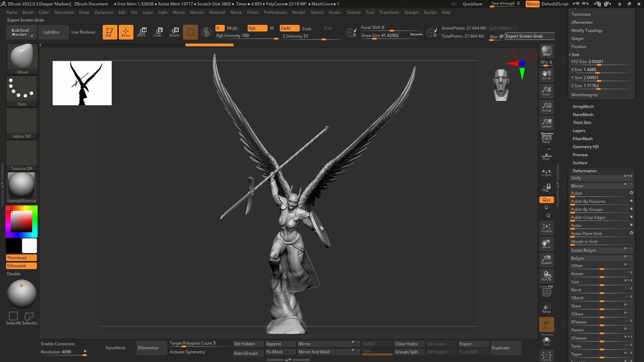Collapse the Deformation section
Viewport: 644px width, 362px height.
click(585, 171)
